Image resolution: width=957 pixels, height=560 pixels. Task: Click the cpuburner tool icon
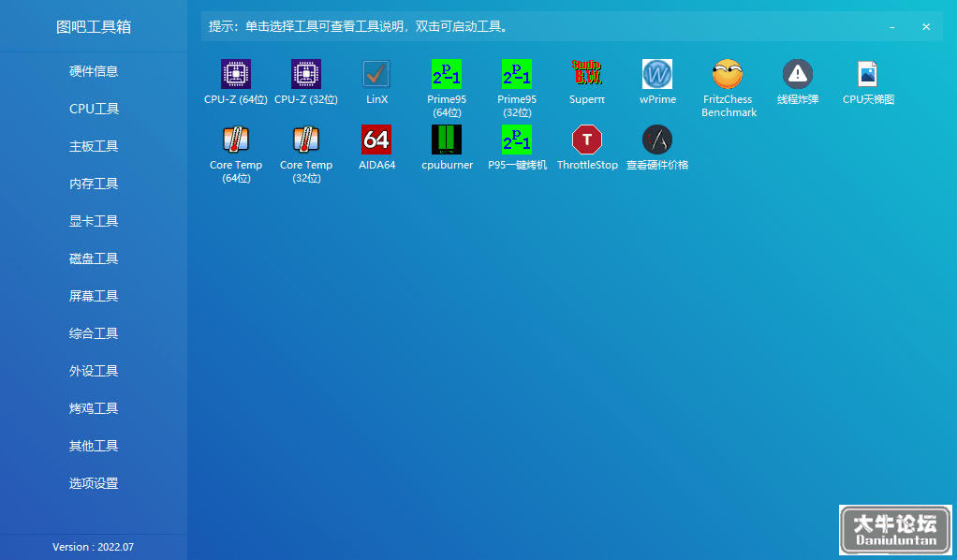(446, 140)
